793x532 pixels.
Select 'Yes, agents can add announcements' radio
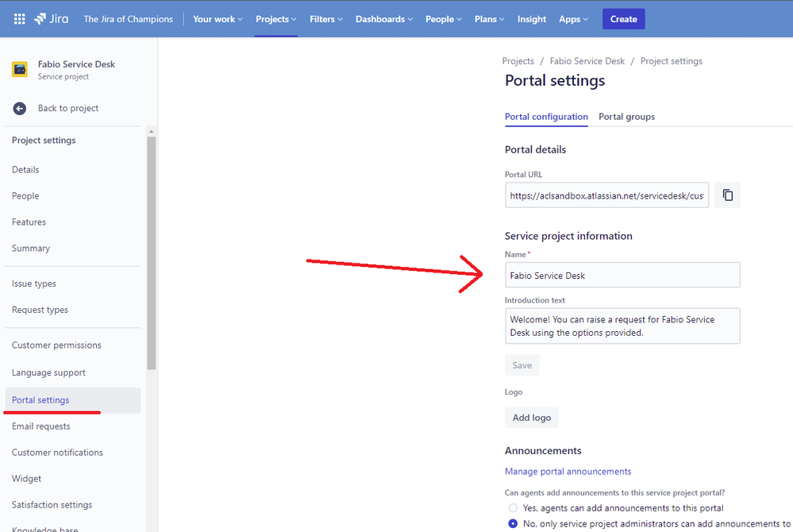point(513,507)
